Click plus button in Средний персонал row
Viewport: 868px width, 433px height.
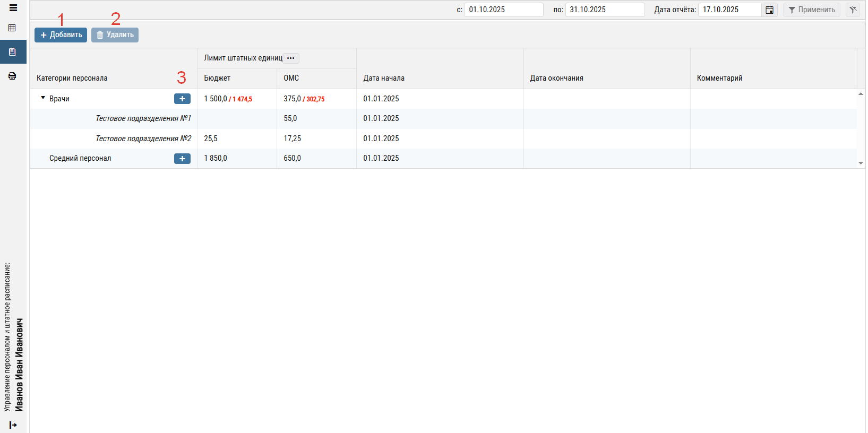(182, 159)
